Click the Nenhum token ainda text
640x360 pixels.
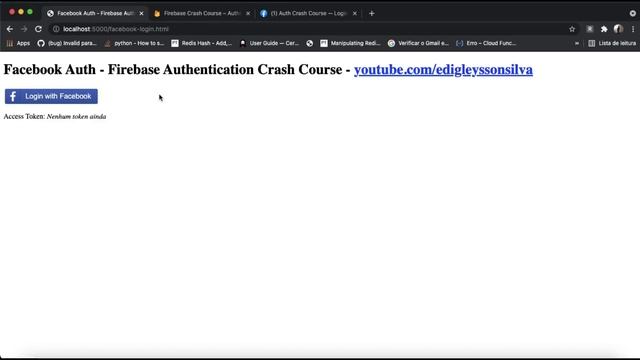(76, 117)
